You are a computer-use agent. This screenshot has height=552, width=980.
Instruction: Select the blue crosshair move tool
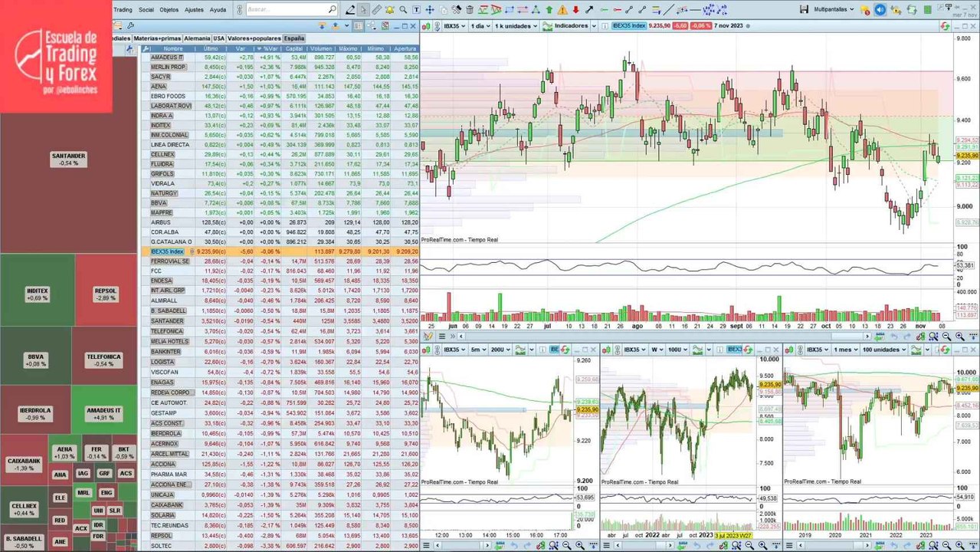point(430,10)
